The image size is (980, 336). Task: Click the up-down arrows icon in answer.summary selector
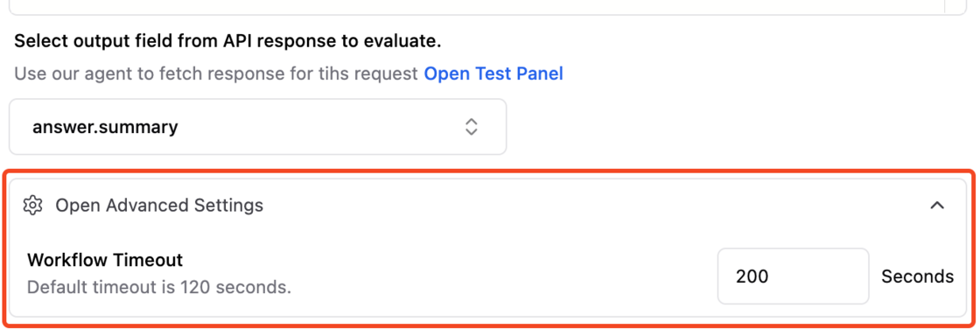pyautogui.click(x=472, y=127)
